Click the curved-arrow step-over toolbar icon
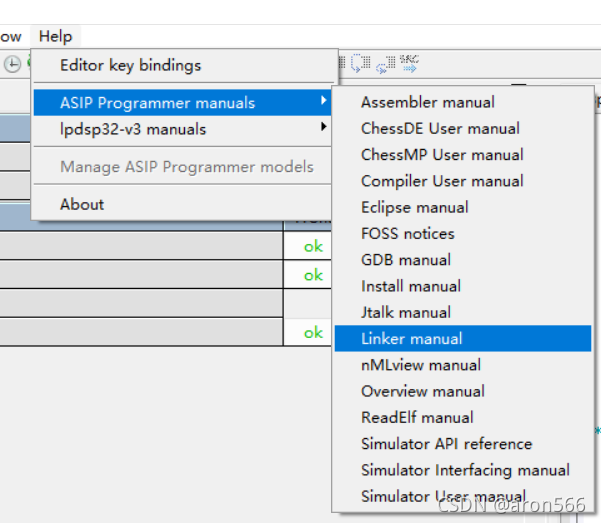Viewport: 601px width, 523px height. (361, 63)
